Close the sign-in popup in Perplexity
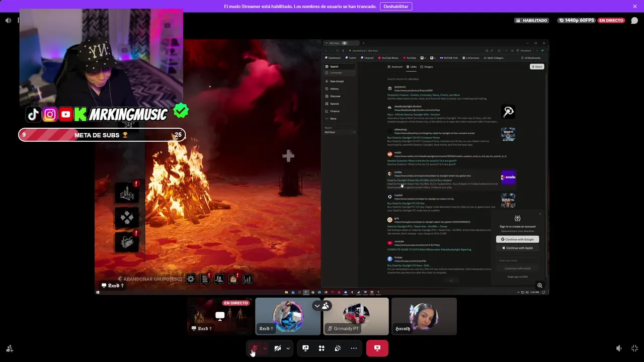The width and height of the screenshot is (644, 362). click(540, 214)
